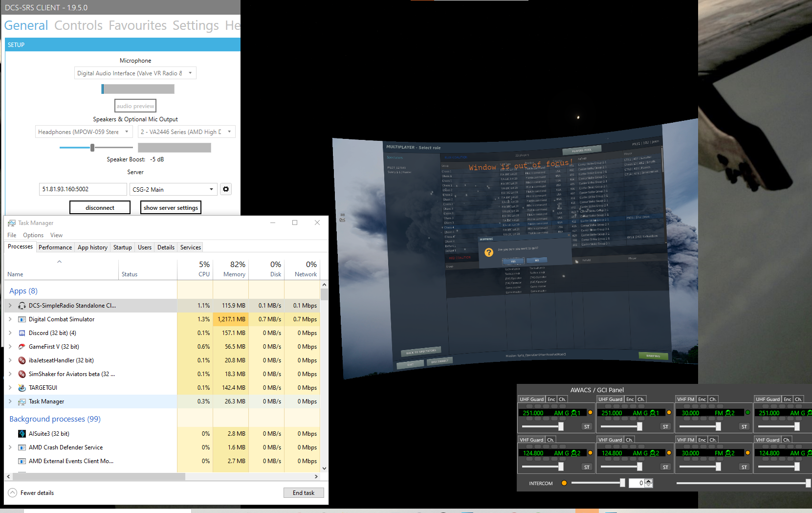Click the Task Manager title bar icon
Viewport: 812px width, 513px height.
click(12, 223)
